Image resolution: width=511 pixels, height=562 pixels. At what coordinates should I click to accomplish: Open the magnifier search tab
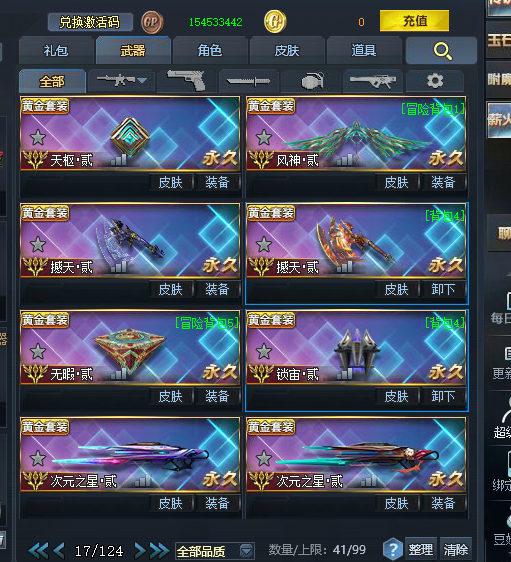coord(441,51)
